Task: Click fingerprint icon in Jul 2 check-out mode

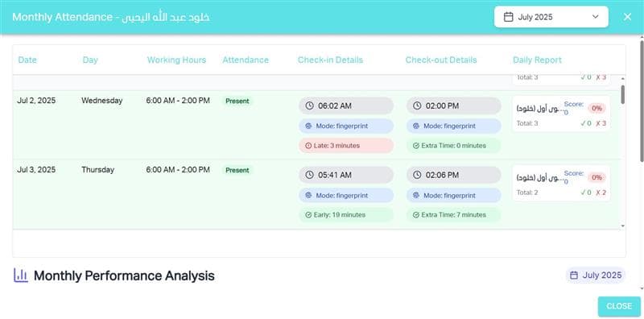Action: click(416, 126)
